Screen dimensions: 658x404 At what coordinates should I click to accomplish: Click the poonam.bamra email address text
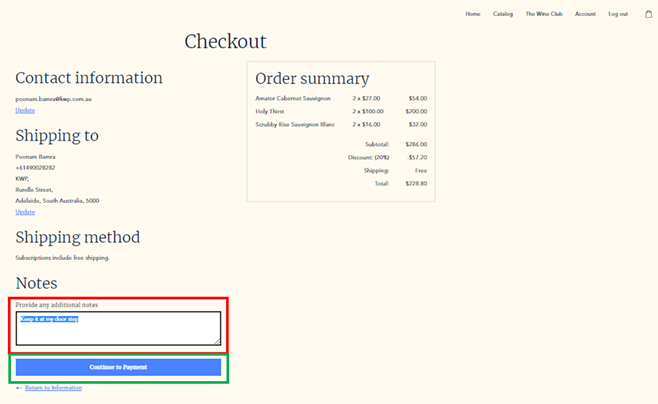point(54,99)
